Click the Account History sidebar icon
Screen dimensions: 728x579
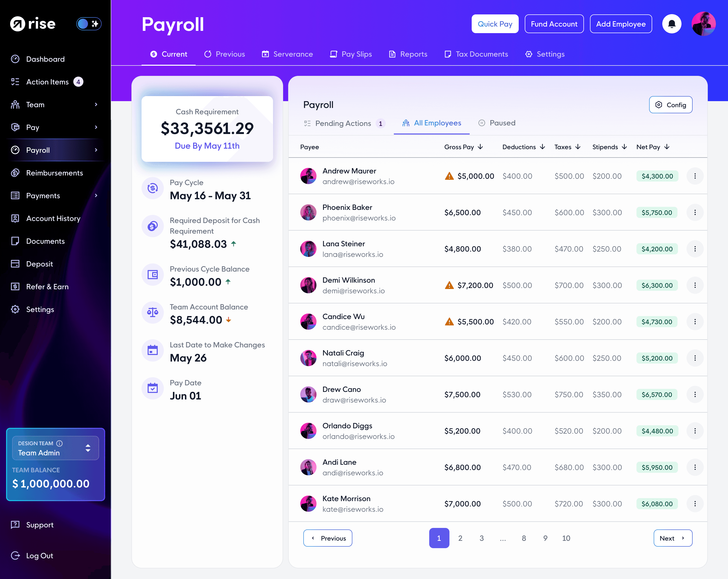click(x=15, y=218)
